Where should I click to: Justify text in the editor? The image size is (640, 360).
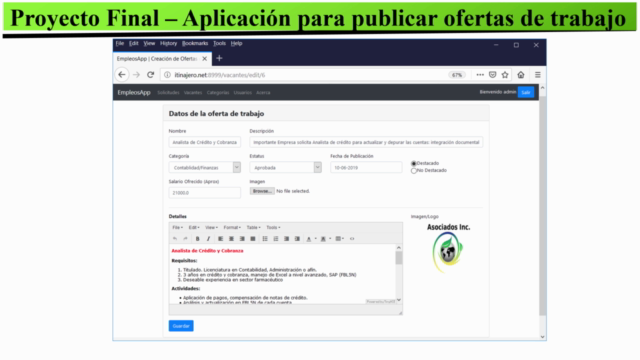(253, 239)
